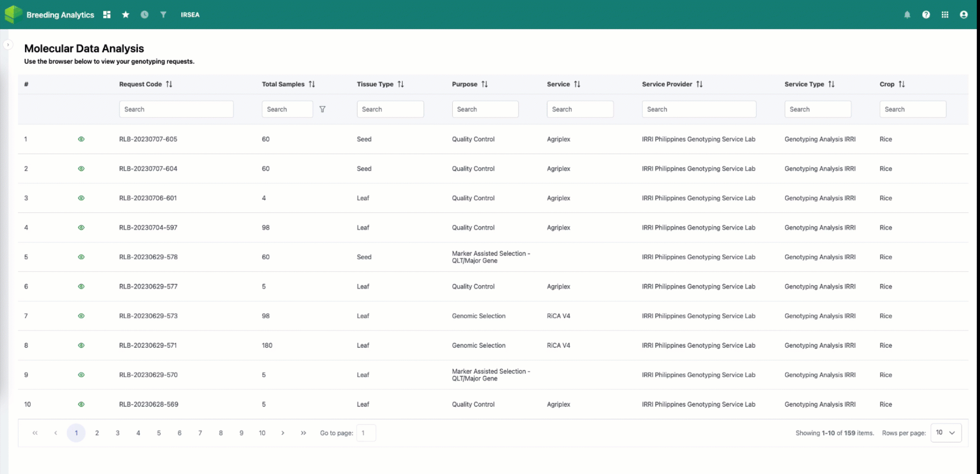
Task: Select the IRSEA item in the header
Action: pyautogui.click(x=190, y=15)
